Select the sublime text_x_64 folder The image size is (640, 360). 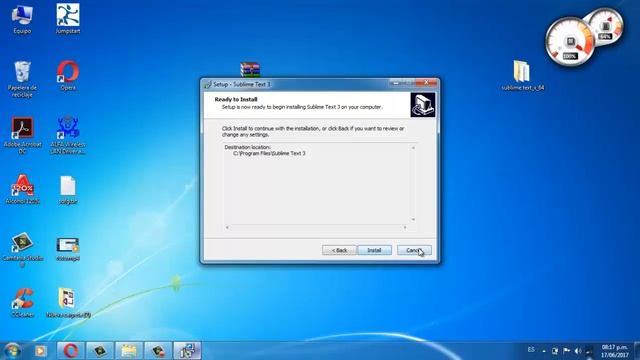tap(522, 76)
